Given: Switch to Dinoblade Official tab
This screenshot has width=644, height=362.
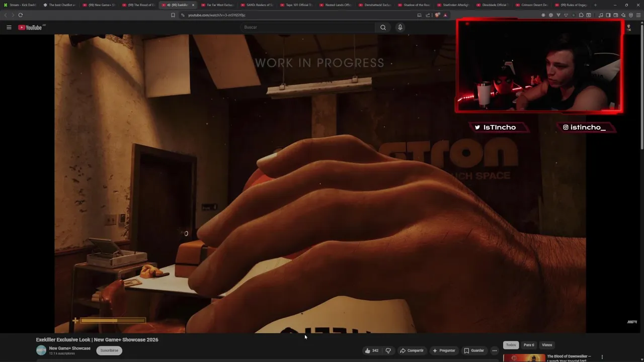Looking at the screenshot, I should point(493,5).
